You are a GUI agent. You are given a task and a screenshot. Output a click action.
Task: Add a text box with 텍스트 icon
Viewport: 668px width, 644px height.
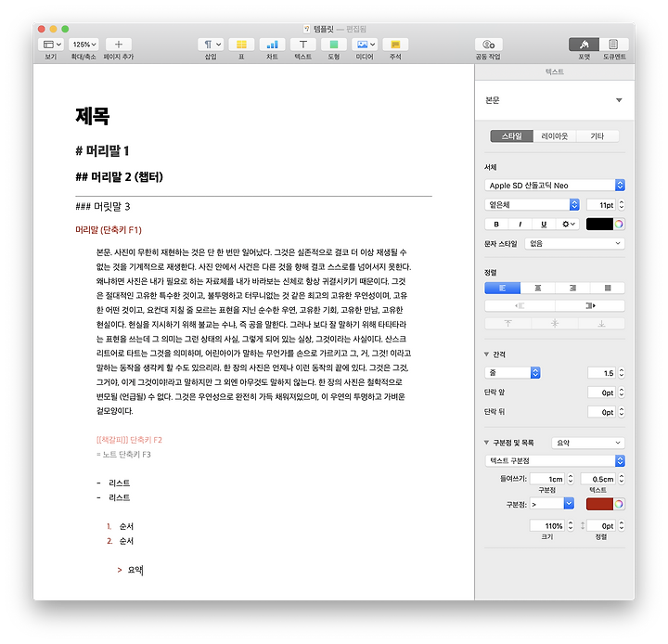[302, 45]
